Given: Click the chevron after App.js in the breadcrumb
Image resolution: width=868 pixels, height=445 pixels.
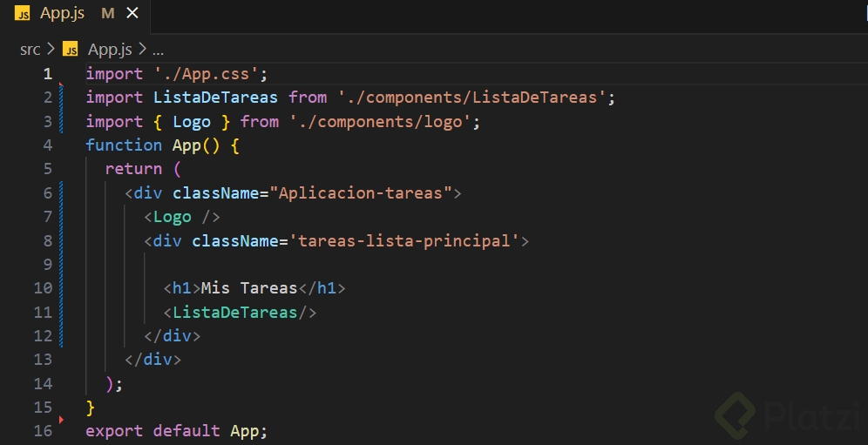Looking at the screenshot, I should click(x=142, y=50).
